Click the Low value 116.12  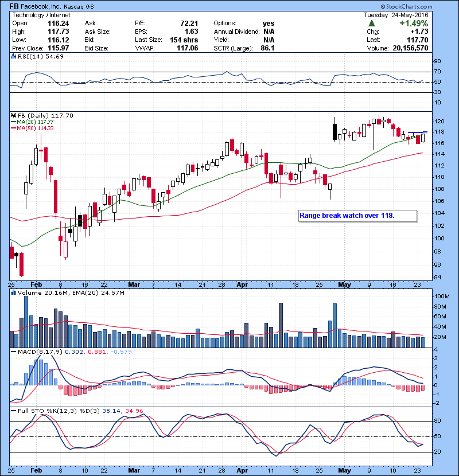(x=59, y=40)
